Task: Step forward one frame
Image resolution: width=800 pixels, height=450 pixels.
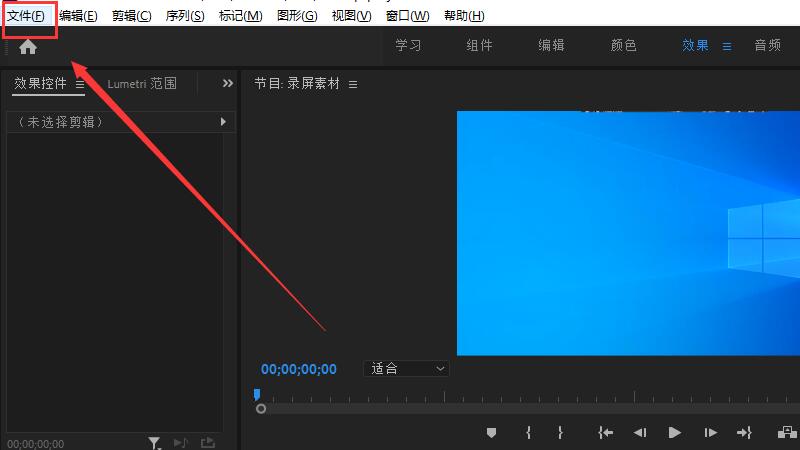Action: 710,433
